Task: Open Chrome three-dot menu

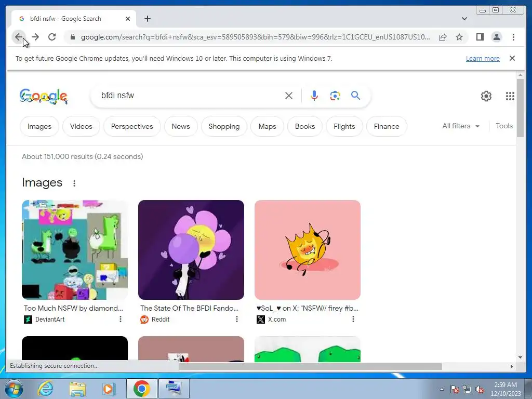Action: (x=513, y=37)
